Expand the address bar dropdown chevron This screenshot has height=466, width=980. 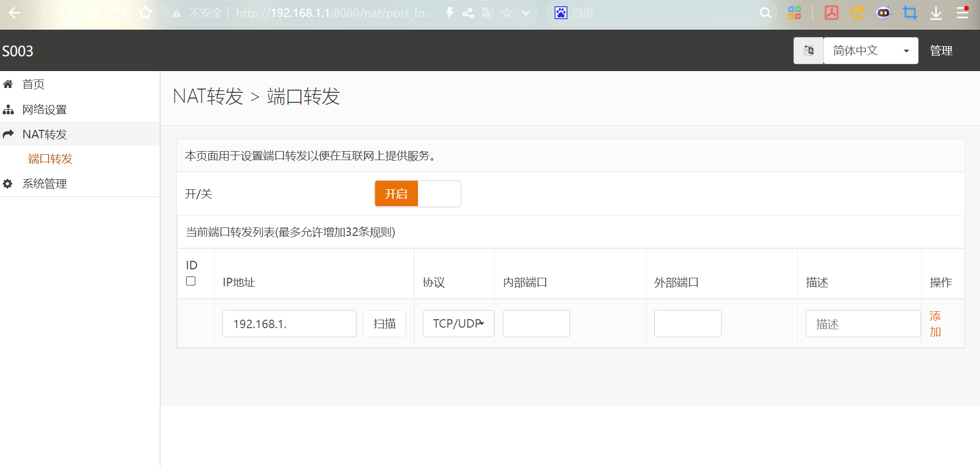click(526, 13)
